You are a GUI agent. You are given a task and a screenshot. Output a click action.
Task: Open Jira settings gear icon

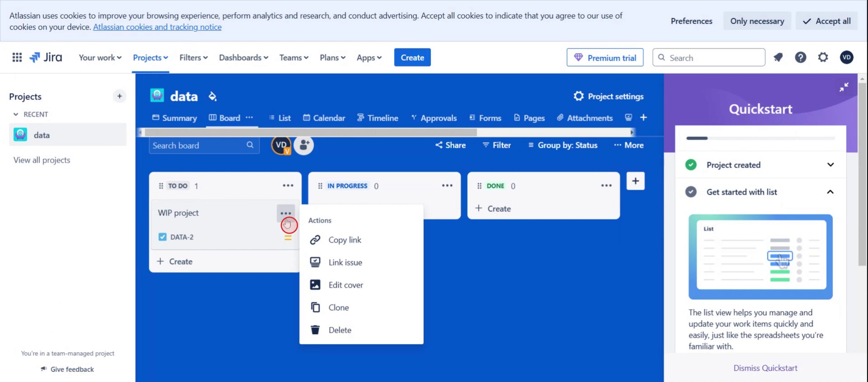tap(822, 57)
